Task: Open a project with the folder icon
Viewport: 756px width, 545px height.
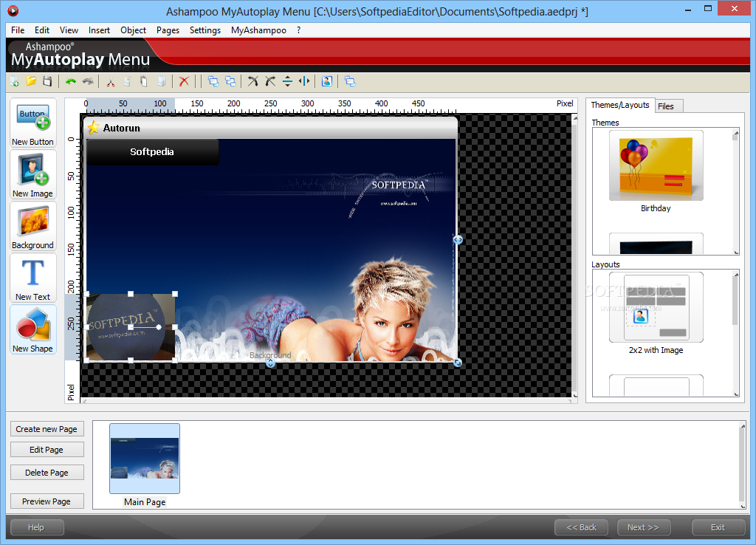Action: click(31, 81)
